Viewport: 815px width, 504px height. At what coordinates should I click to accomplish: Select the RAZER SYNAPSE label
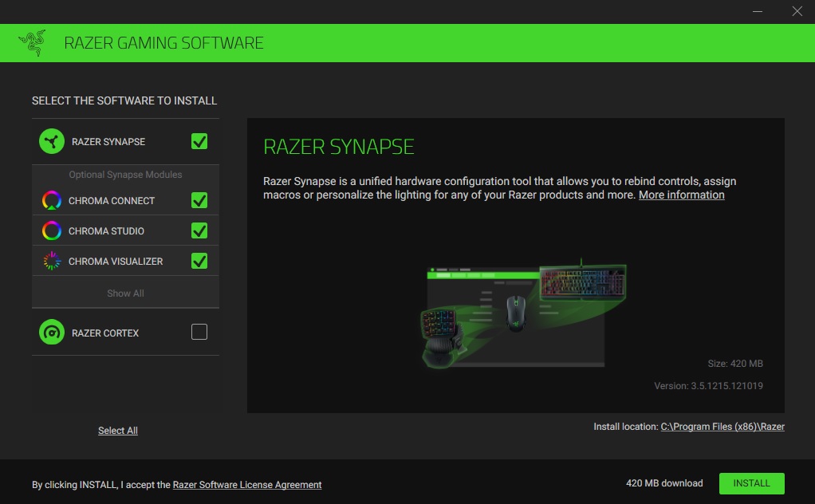click(x=108, y=142)
